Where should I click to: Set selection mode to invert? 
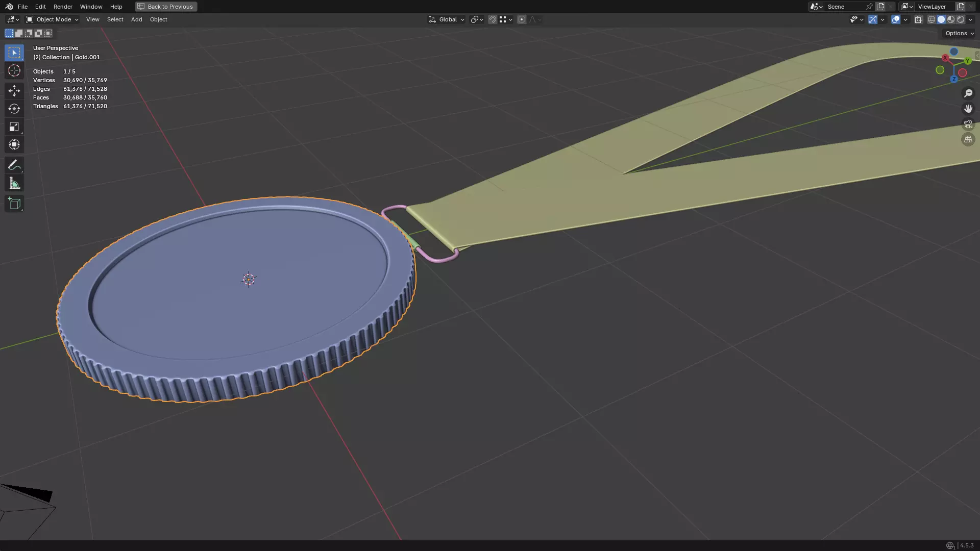click(38, 33)
